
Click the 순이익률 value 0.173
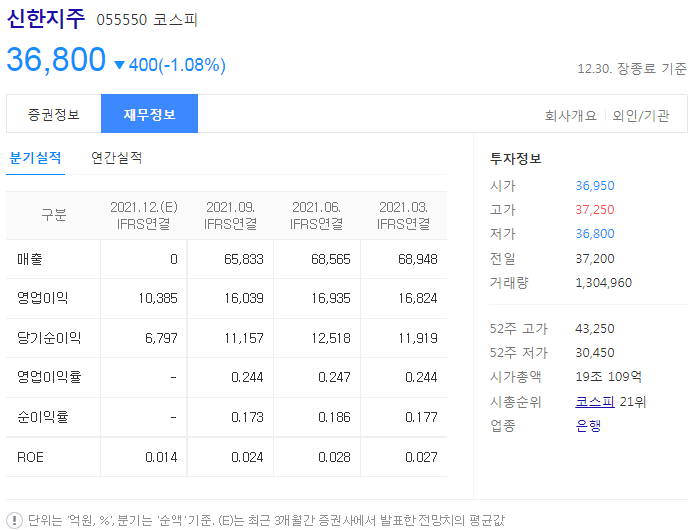click(x=247, y=417)
